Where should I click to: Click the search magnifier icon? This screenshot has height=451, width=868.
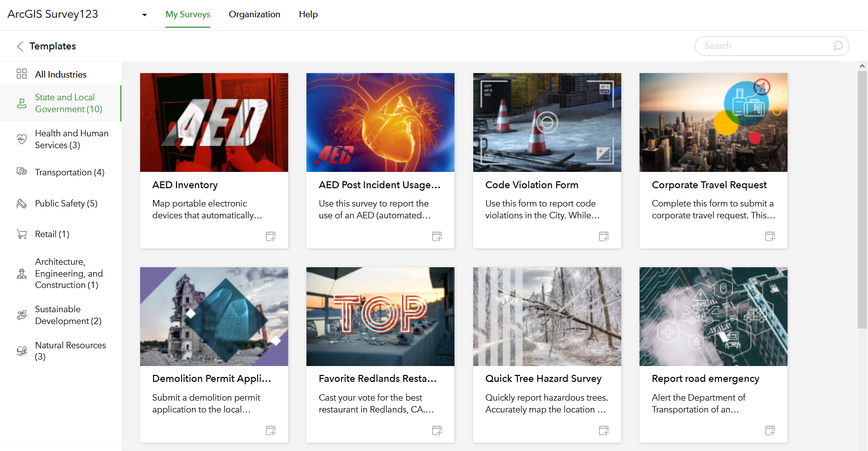pyautogui.click(x=837, y=45)
